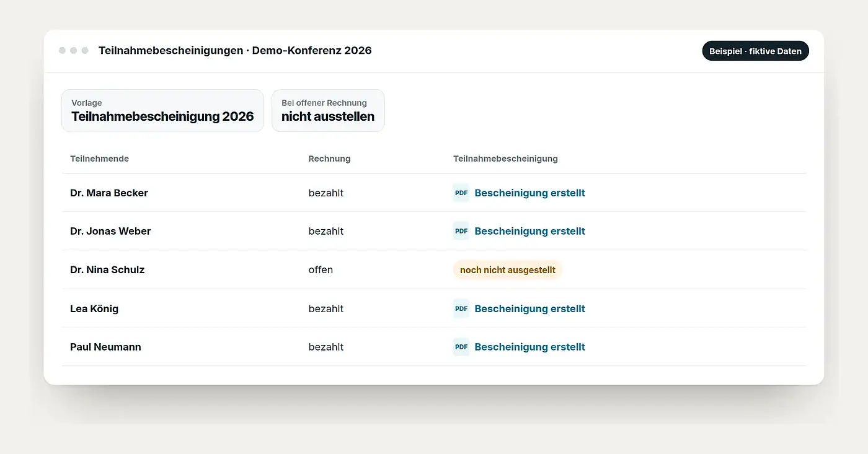The image size is (868, 454).
Task: Click the 'offen' invoice status for Nina Schulz
Action: point(321,270)
